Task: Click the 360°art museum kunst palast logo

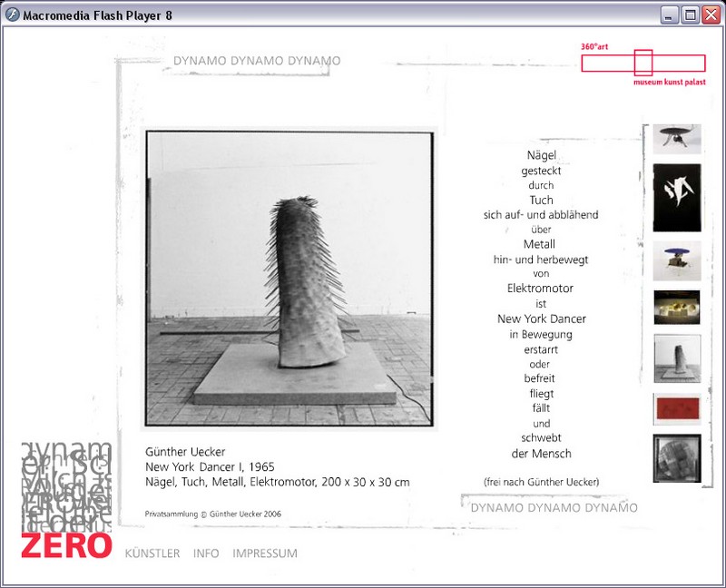Action: (643, 64)
